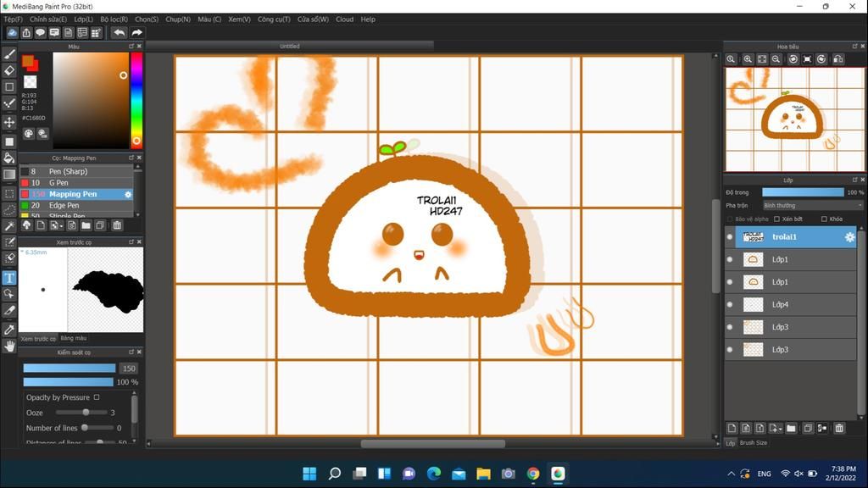Viewport: 868px width, 488px height.
Task: Click the horizontal canvas scrollbar
Action: [x=433, y=443]
